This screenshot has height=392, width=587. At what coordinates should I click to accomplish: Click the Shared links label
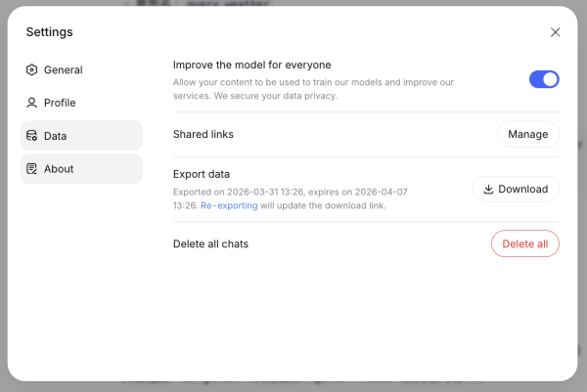(x=203, y=134)
